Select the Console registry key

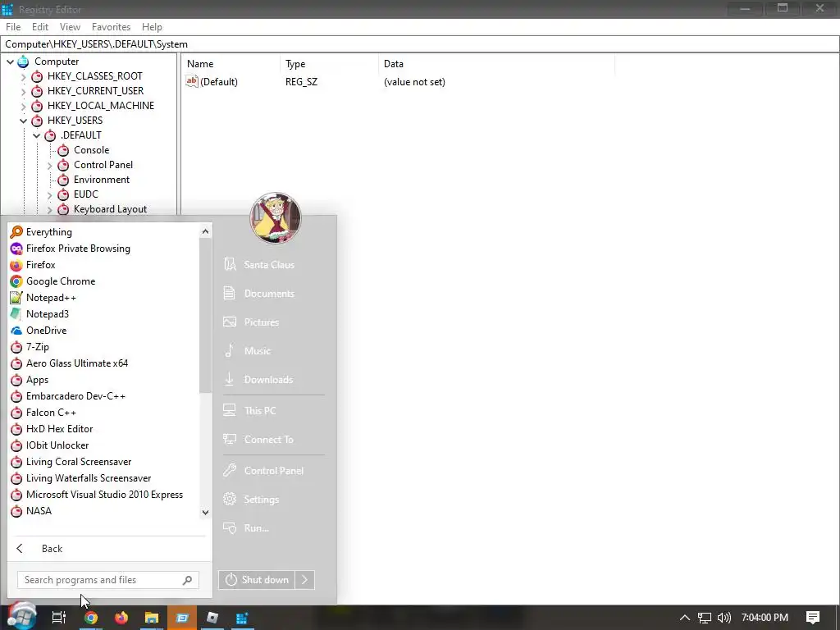click(91, 150)
